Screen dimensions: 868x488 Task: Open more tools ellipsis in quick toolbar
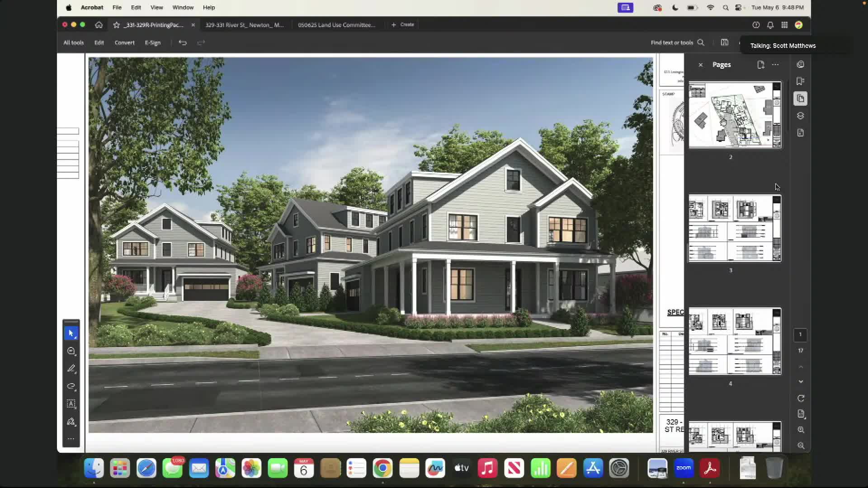pos(71,439)
